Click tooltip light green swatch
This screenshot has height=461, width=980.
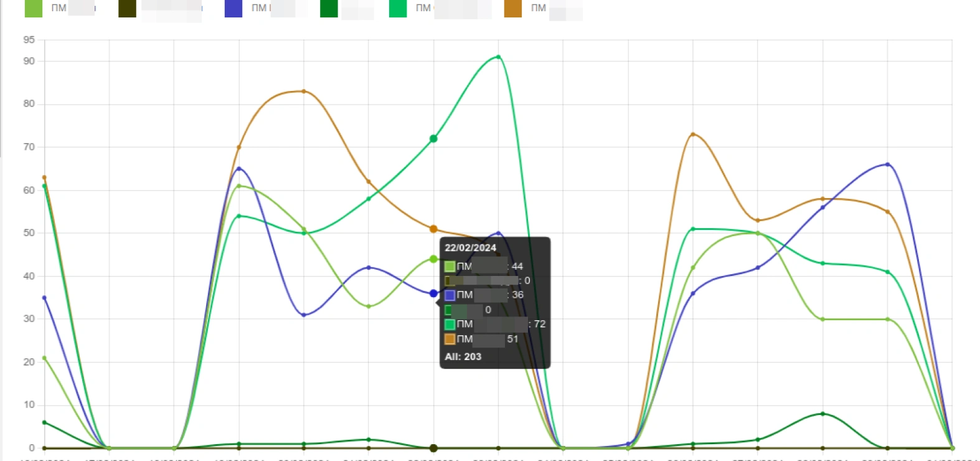pos(450,267)
